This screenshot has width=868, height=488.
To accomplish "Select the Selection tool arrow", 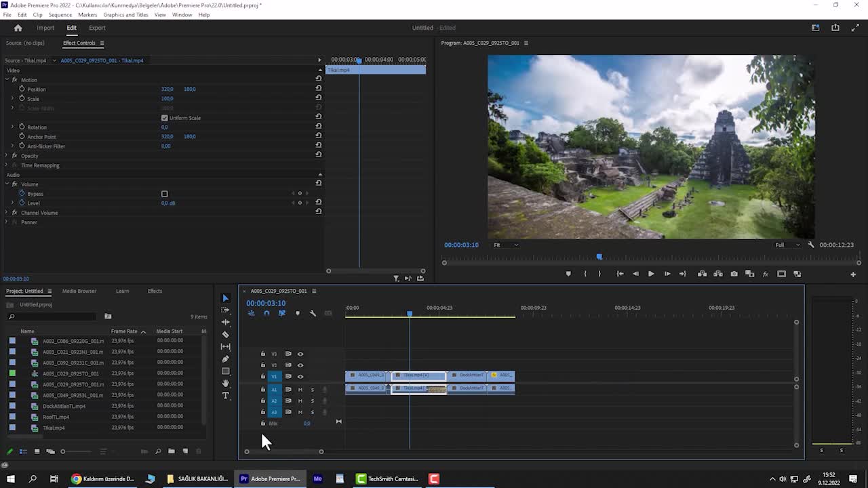I will [226, 298].
